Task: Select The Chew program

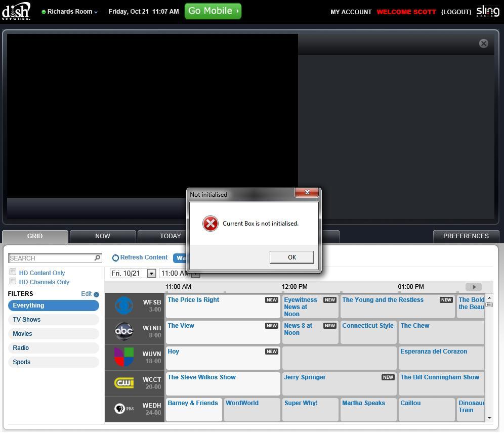Action: (x=441, y=332)
